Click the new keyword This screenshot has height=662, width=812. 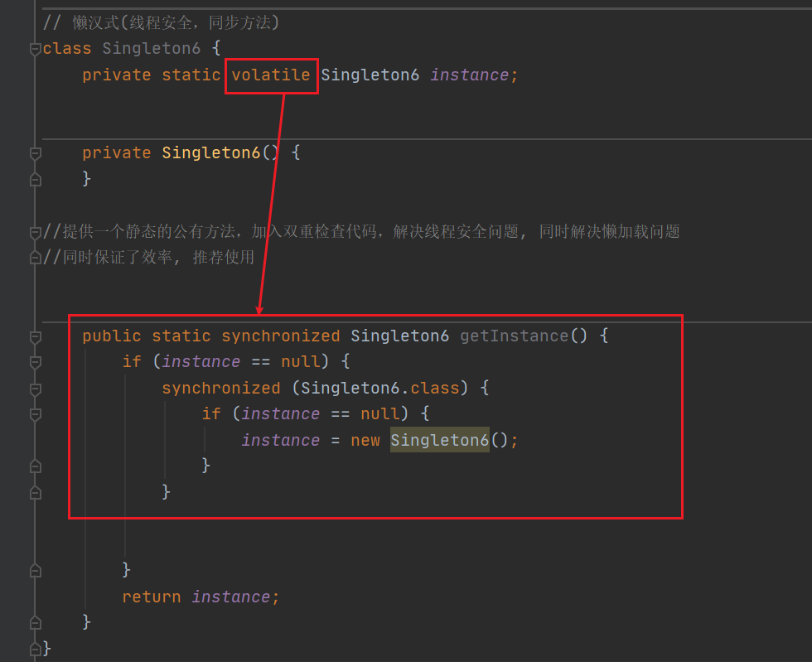365,440
